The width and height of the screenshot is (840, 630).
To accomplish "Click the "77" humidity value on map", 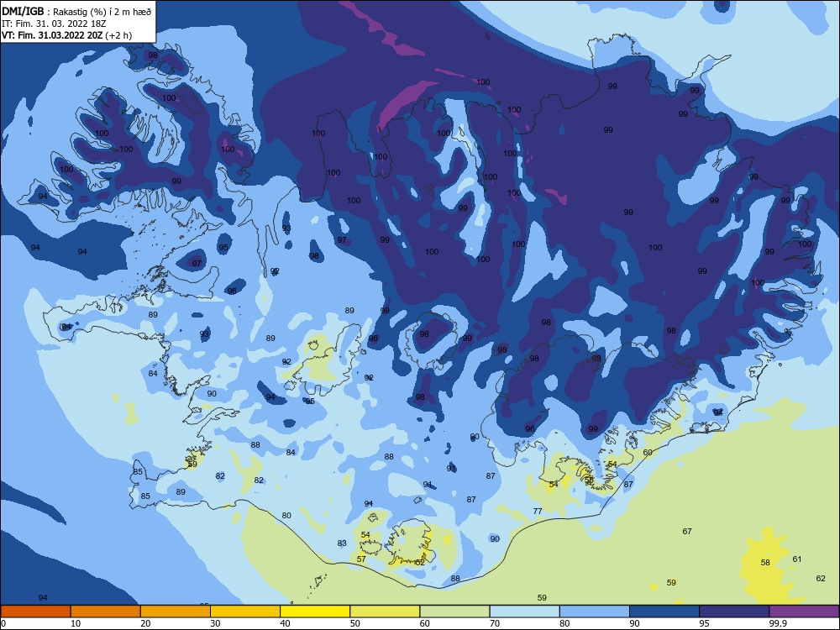I will (x=538, y=511).
